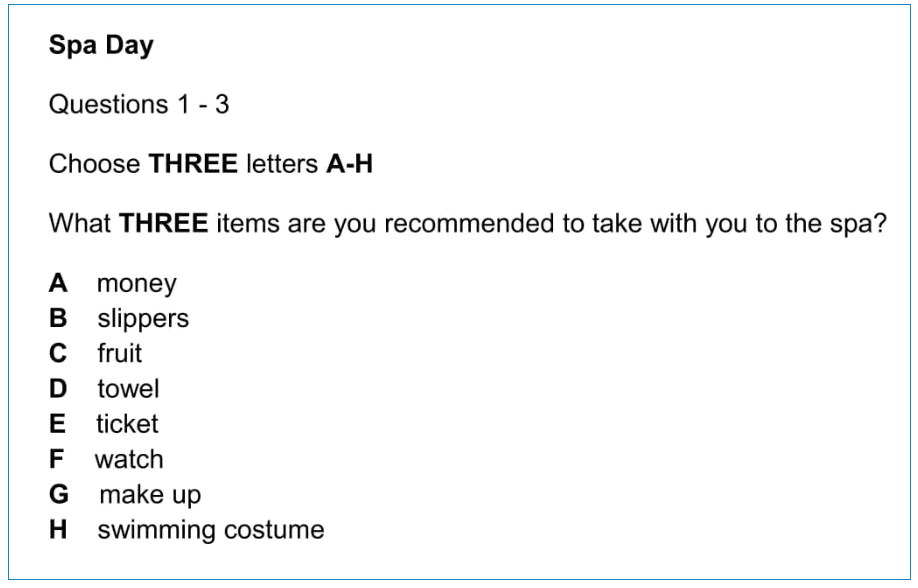Click the answer text "money"
Viewport: 918px width, 588px height.
[137, 284]
